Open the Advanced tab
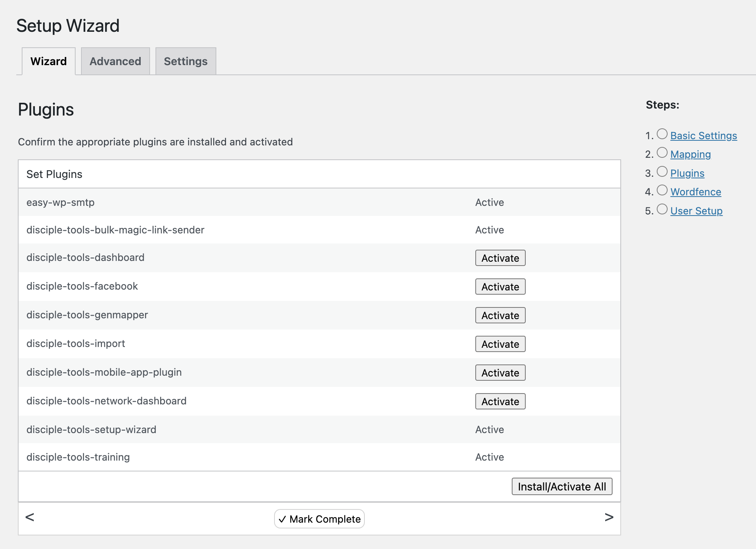Screen dimensions: 756x549 click(116, 61)
